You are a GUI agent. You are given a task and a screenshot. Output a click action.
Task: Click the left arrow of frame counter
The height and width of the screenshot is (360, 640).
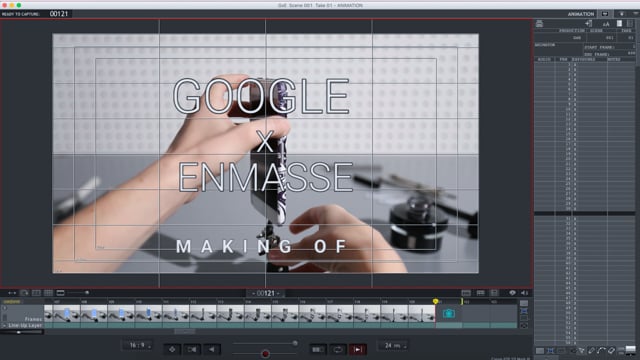[253, 293]
